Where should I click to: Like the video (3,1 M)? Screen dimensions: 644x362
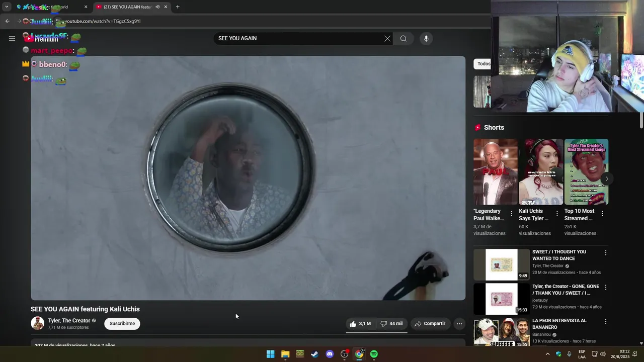click(x=360, y=324)
